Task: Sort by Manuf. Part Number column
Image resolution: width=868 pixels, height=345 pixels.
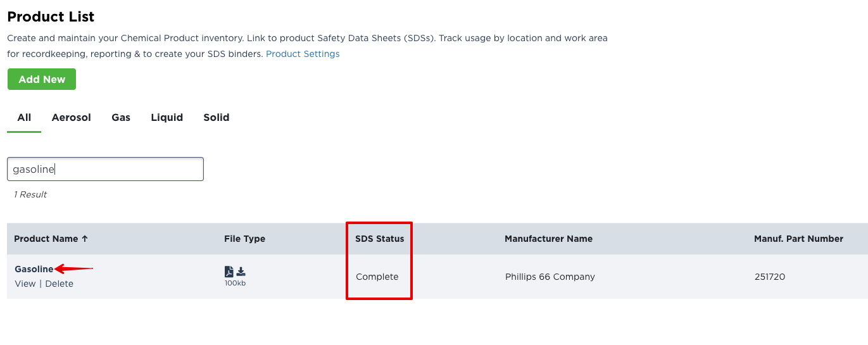Action: [x=798, y=239]
